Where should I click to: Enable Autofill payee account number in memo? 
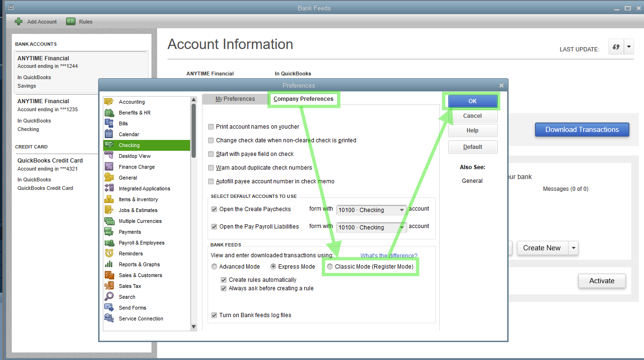pos(211,181)
